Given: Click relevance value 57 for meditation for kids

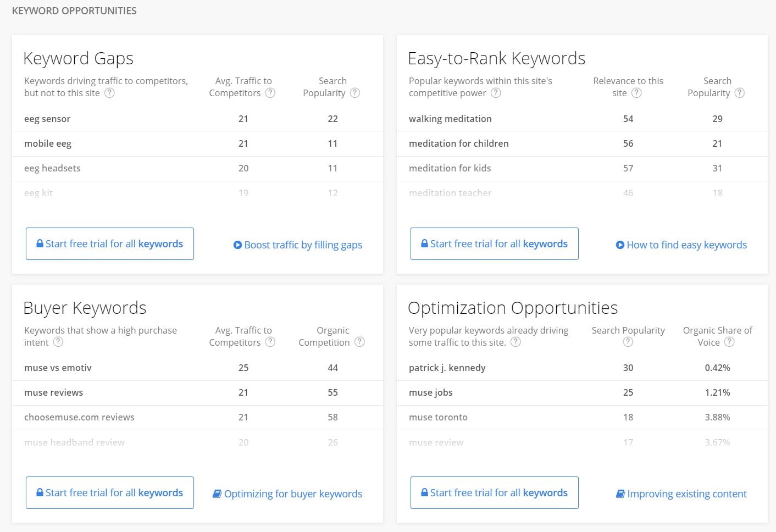Looking at the screenshot, I should tap(628, 168).
